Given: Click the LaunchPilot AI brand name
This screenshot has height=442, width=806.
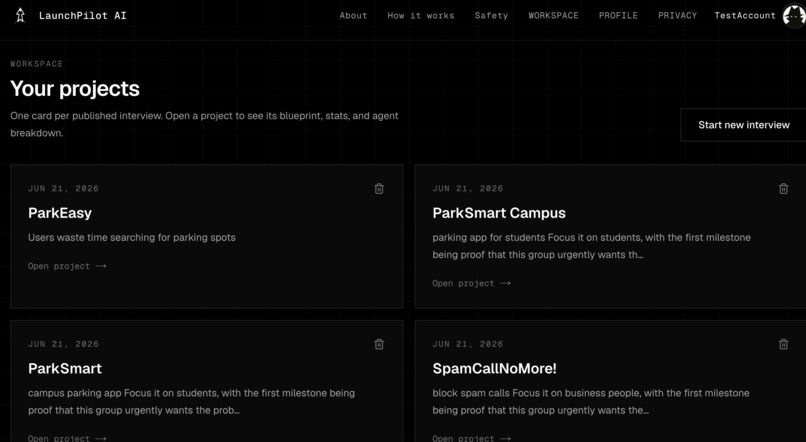Looking at the screenshot, I should 82,15.
